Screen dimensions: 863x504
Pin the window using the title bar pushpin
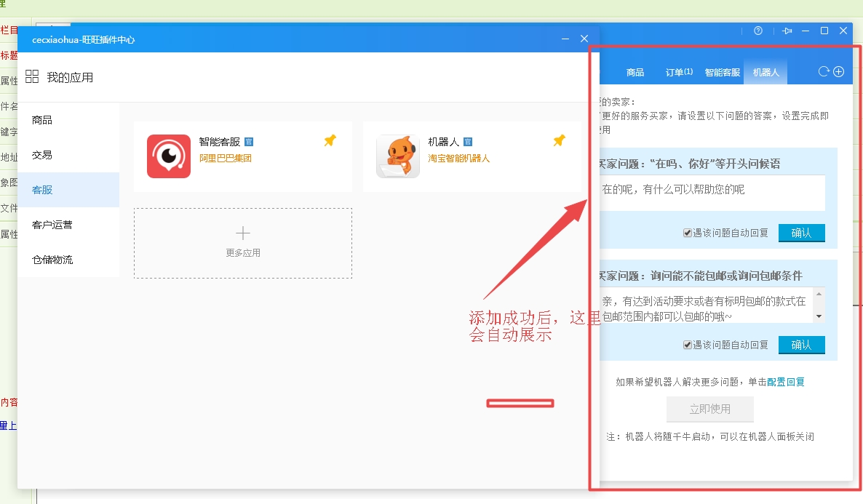click(x=787, y=31)
